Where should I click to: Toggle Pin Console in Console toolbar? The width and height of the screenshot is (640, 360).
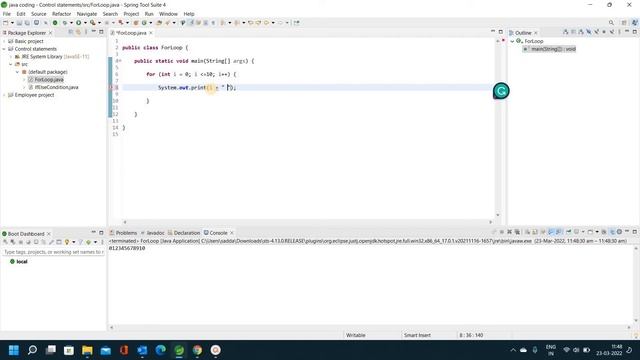coord(569,232)
